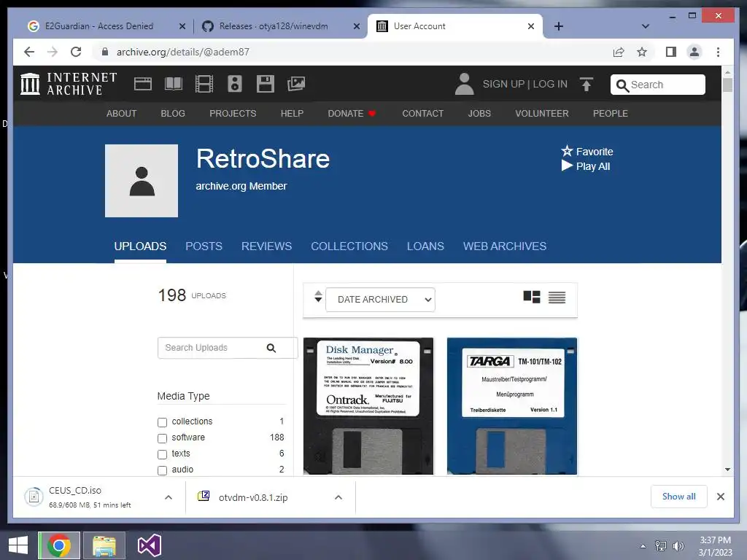Check the audio media type checkbox
747x560 pixels.
[x=163, y=470]
